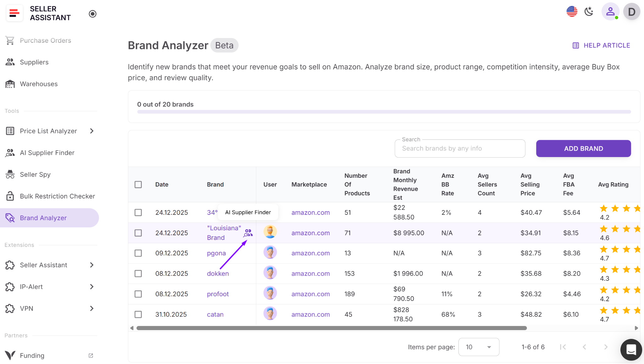Open the AI Supplier Finder icon beside Louisiana Brand
The height and width of the screenshot is (364, 644).
tap(248, 232)
